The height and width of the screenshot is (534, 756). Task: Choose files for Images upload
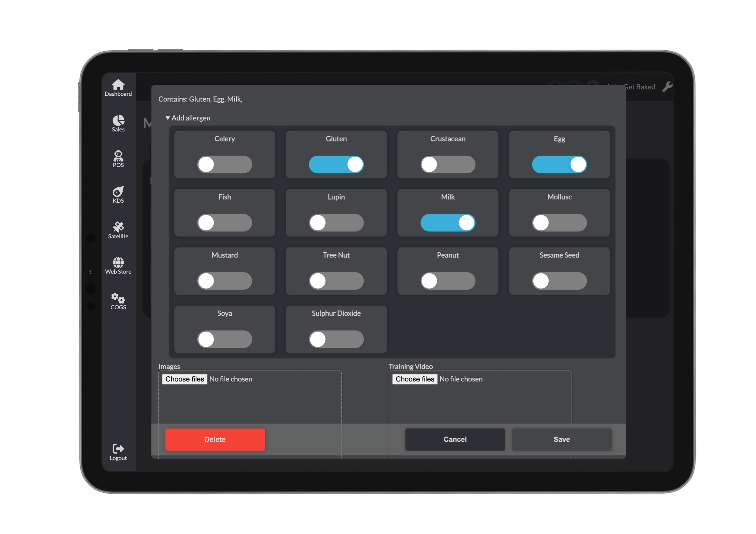185,379
